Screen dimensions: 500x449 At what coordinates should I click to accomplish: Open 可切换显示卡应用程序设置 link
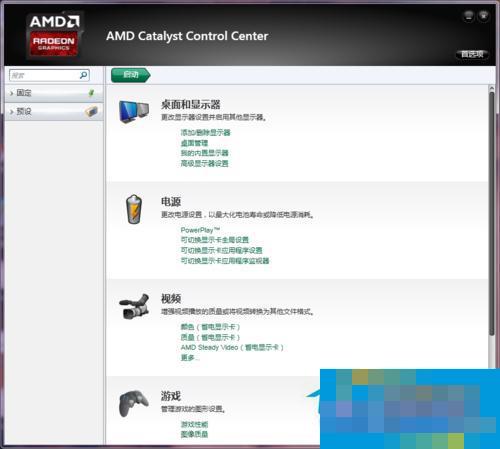pyautogui.click(x=221, y=250)
